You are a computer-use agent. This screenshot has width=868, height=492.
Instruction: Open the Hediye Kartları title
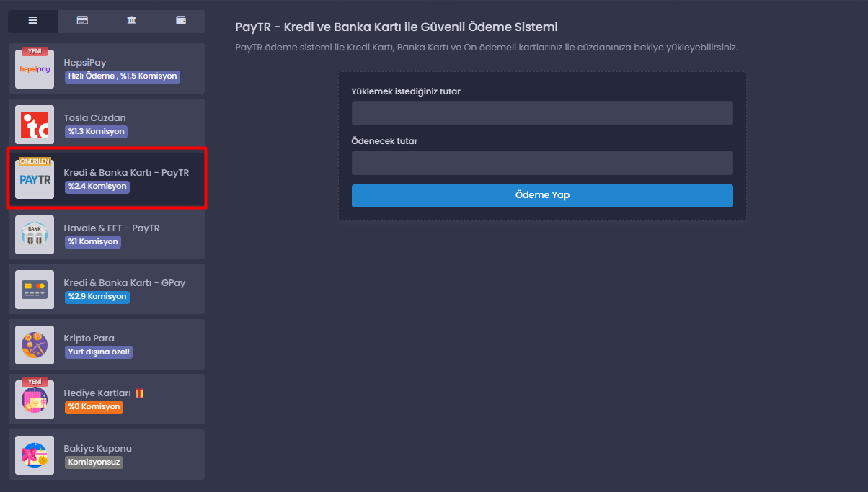[97, 393]
